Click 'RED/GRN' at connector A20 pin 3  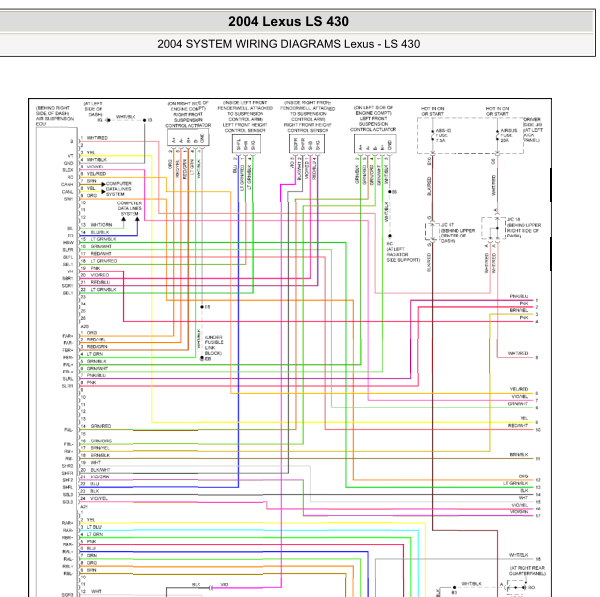tap(97, 347)
